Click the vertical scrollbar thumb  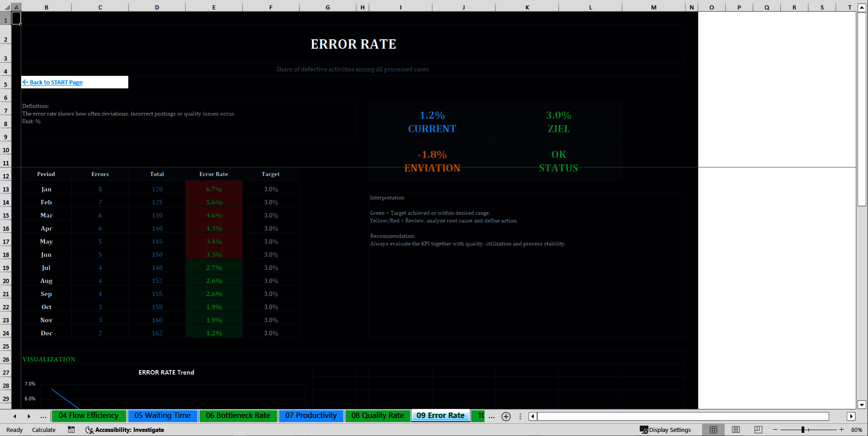[x=862, y=108]
